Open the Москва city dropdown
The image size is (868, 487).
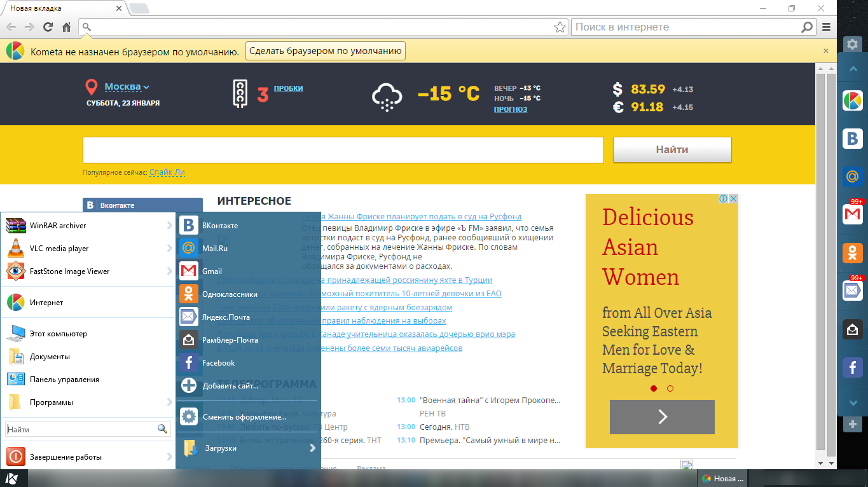click(x=127, y=86)
